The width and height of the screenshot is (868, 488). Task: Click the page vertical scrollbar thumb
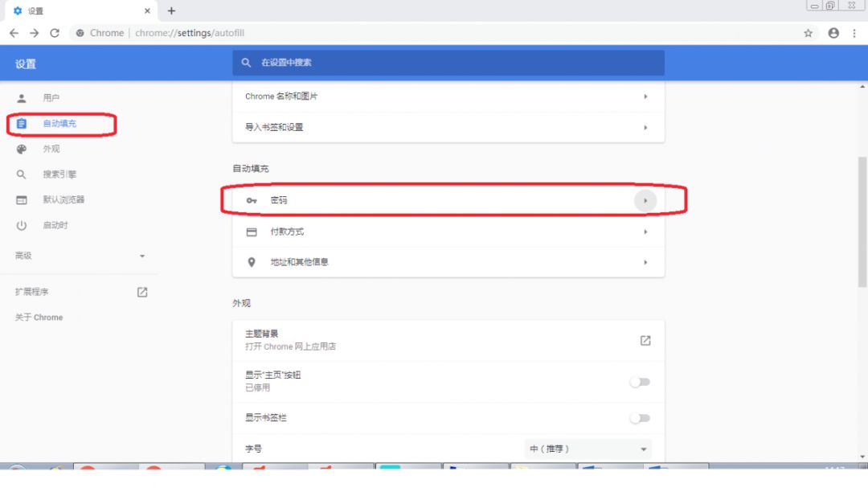click(x=862, y=222)
